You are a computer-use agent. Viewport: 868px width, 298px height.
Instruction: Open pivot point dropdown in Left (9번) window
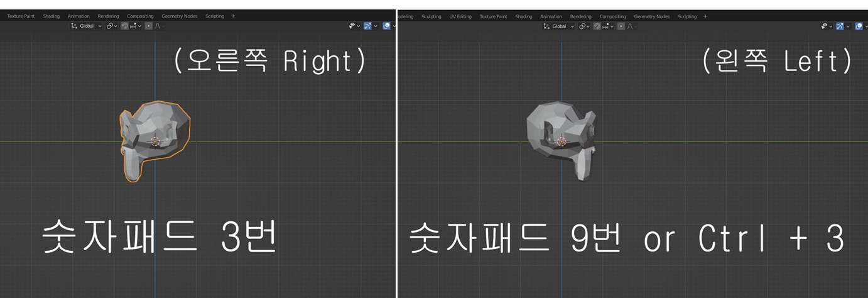584,26
